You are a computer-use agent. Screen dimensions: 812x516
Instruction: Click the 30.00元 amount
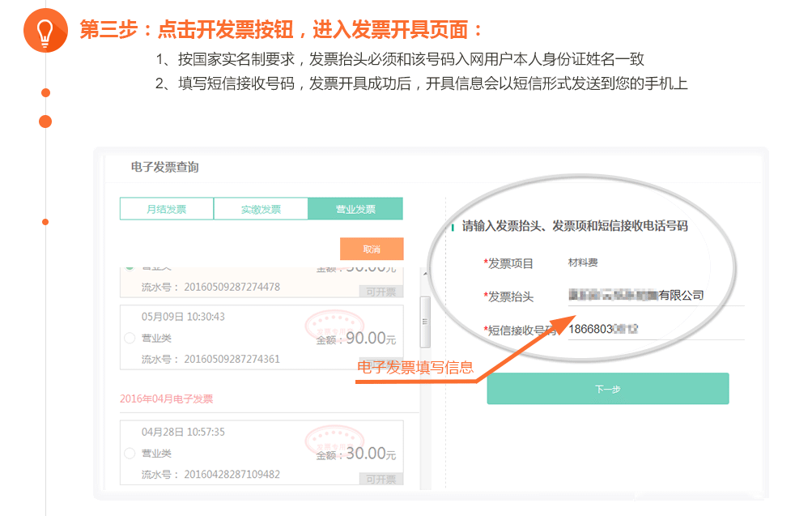(371, 454)
